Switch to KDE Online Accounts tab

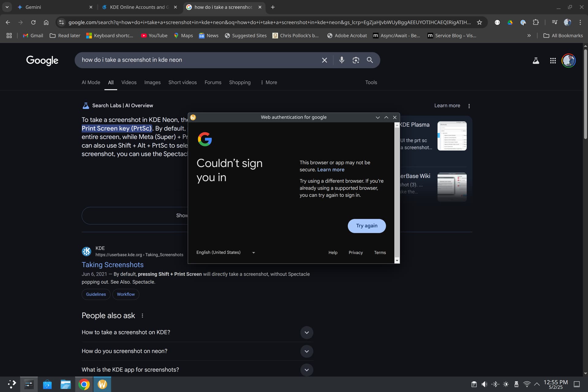point(139,7)
